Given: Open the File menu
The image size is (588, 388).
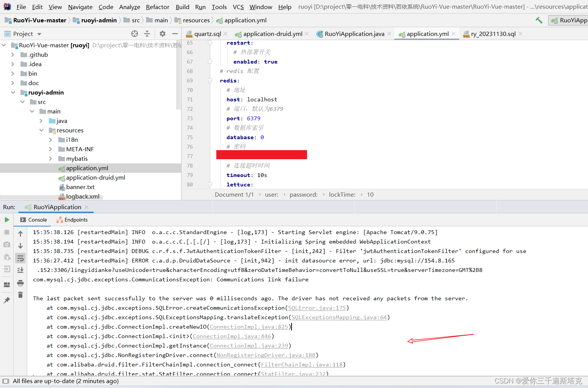Looking at the screenshot, I should pos(21,7).
